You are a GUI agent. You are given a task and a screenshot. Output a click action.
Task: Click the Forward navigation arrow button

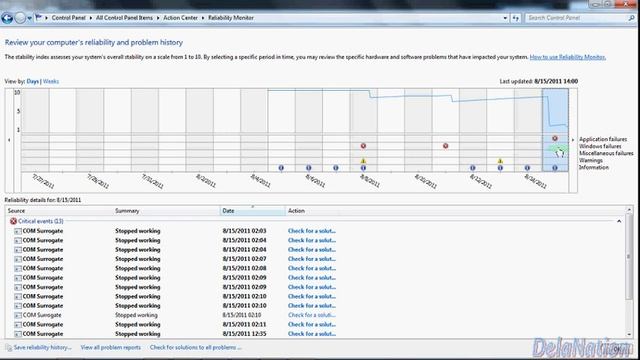tap(20, 18)
